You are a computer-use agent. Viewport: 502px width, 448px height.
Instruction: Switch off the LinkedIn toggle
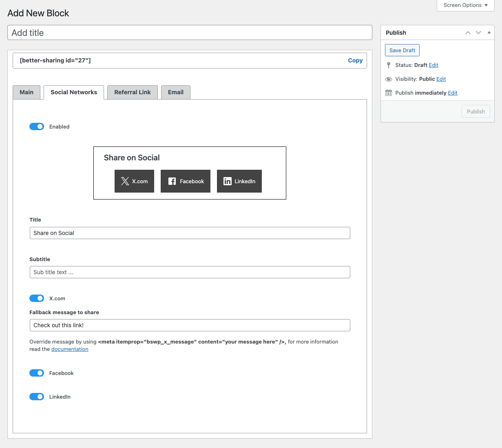click(x=37, y=397)
